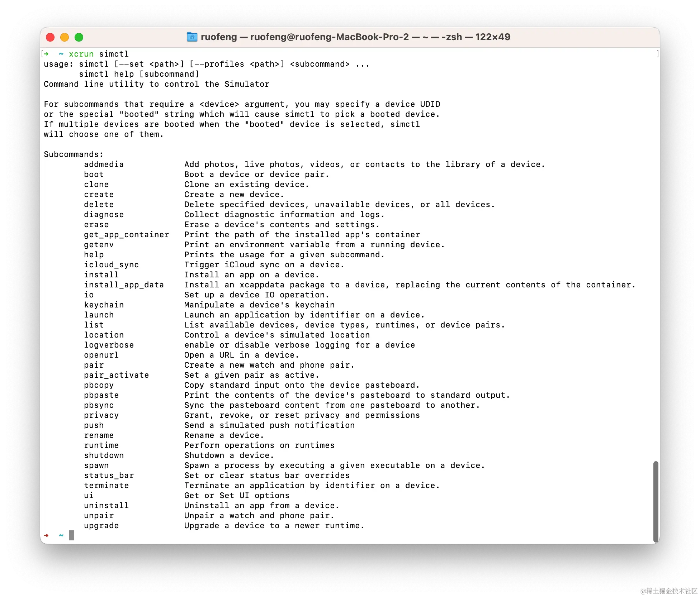This screenshot has width=700, height=597.
Task: Click the 'ui' subcommand name
Action: point(89,496)
